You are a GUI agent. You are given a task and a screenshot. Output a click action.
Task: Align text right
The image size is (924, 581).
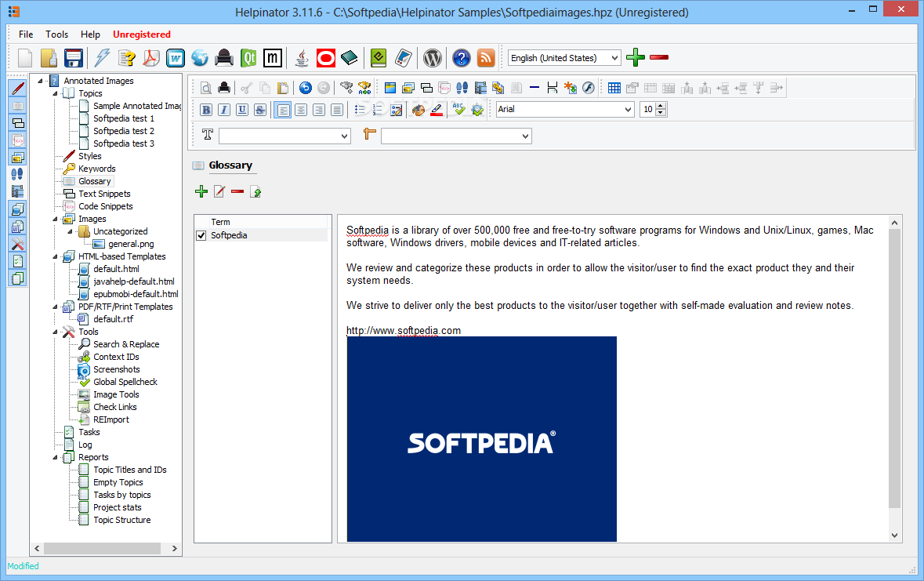coord(319,110)
